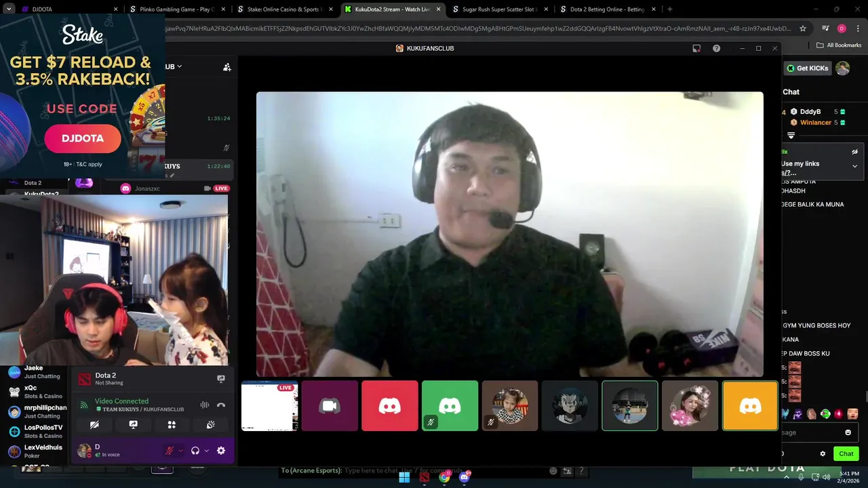Open headphone output options chevron

point(206,451)
